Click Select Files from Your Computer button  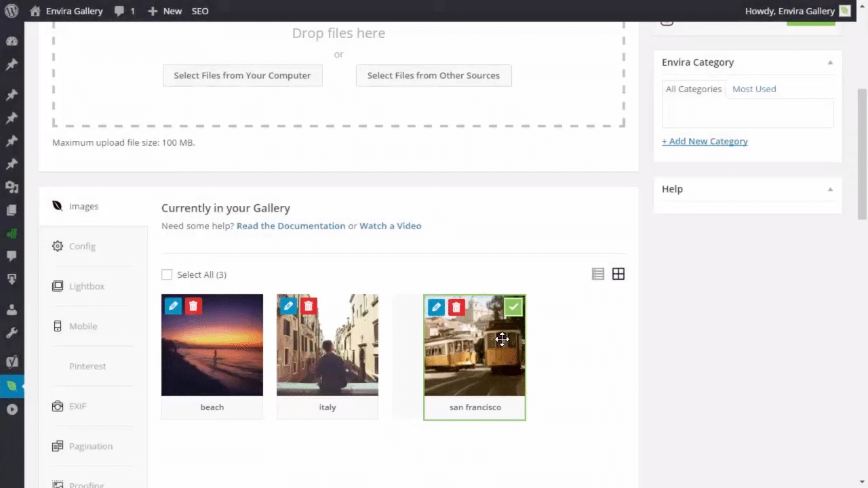pyautogui.click(x=242, y=75)
